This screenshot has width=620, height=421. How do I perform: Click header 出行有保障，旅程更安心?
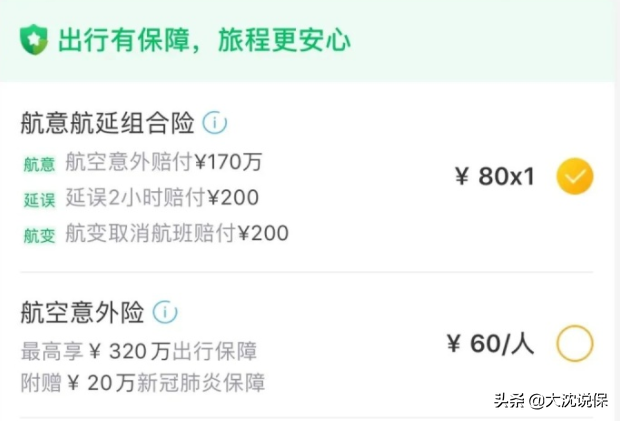tap(204, 40)
